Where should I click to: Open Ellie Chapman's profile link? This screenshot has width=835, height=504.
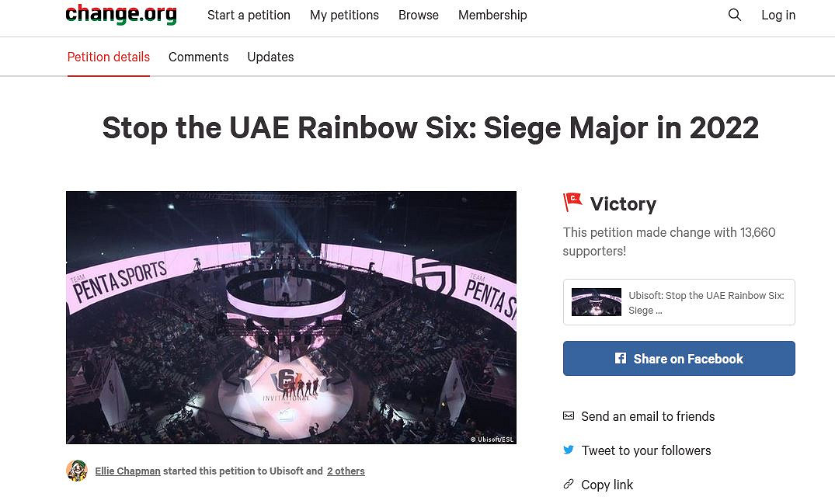point(127,471)
